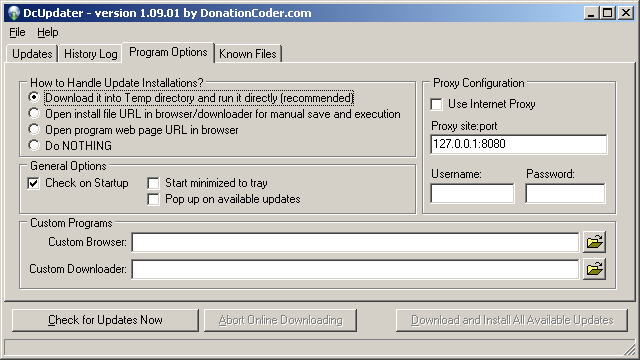
Task: Switch to the Known Files tab
Action: pos(248,54)
